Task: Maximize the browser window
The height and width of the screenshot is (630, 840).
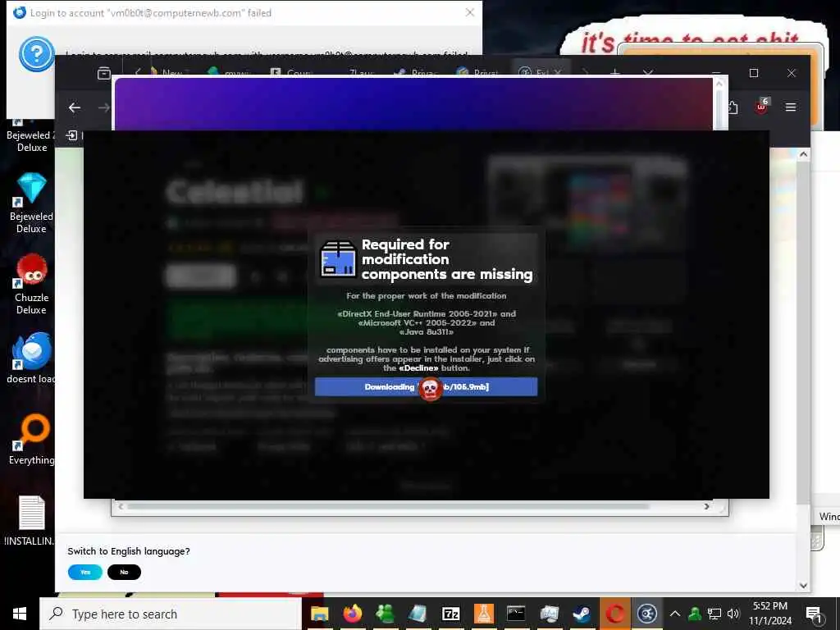Action: [x=754, y=73]
